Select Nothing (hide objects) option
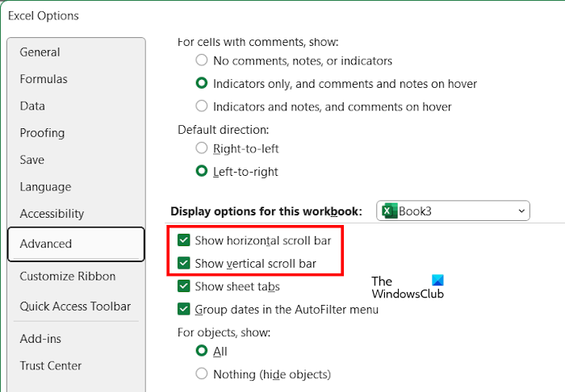Screen dimensions: 565x392 [x=202, y=374]
